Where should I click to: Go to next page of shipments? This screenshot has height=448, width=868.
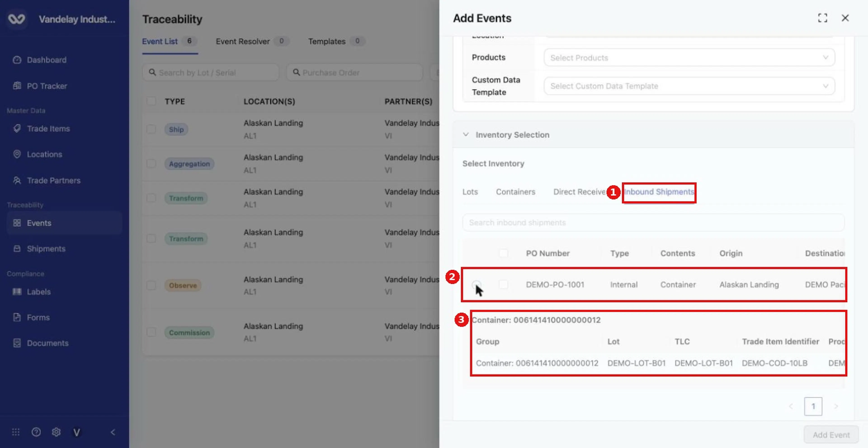836,406
